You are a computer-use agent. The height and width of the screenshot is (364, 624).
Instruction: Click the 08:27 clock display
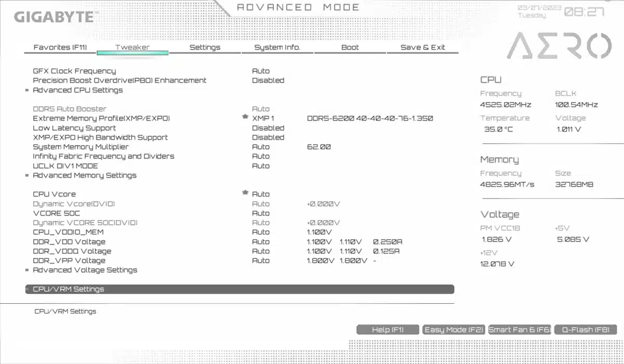pyautogui.click(x=584, y=11)
